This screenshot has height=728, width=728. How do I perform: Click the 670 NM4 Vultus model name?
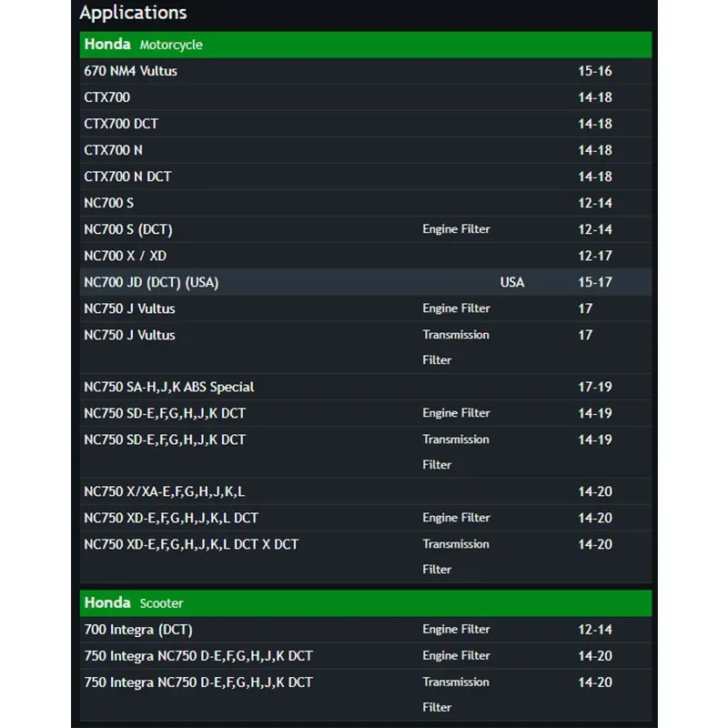[x=130, y=71]
